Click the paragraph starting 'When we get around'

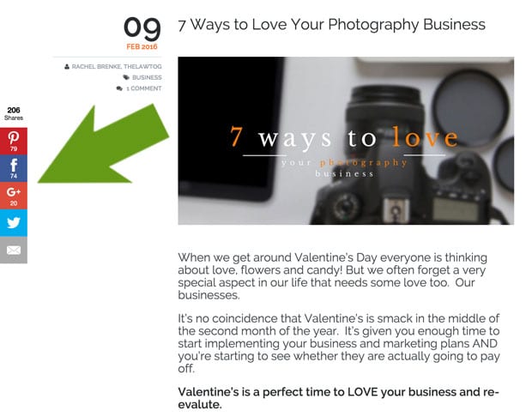pyautogui.click(x=333, y=276)
